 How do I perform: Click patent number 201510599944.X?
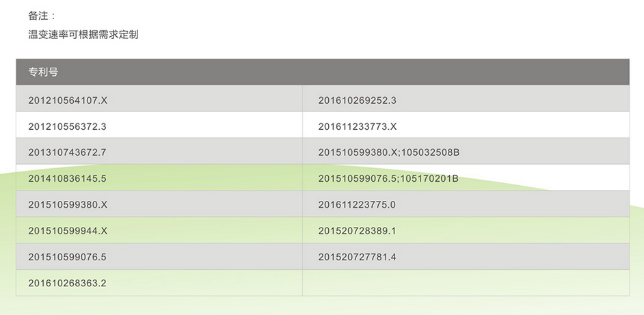(68, 231)
